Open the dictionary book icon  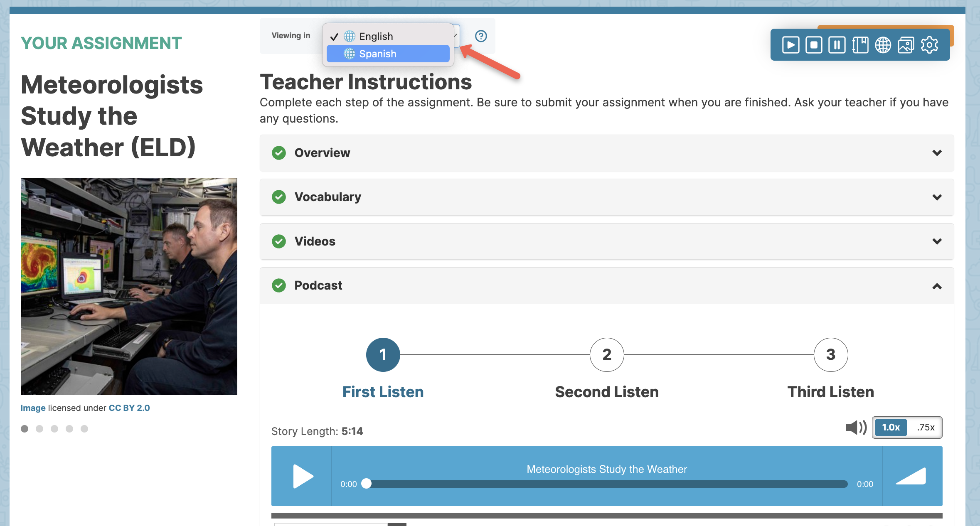click(860, 45)
